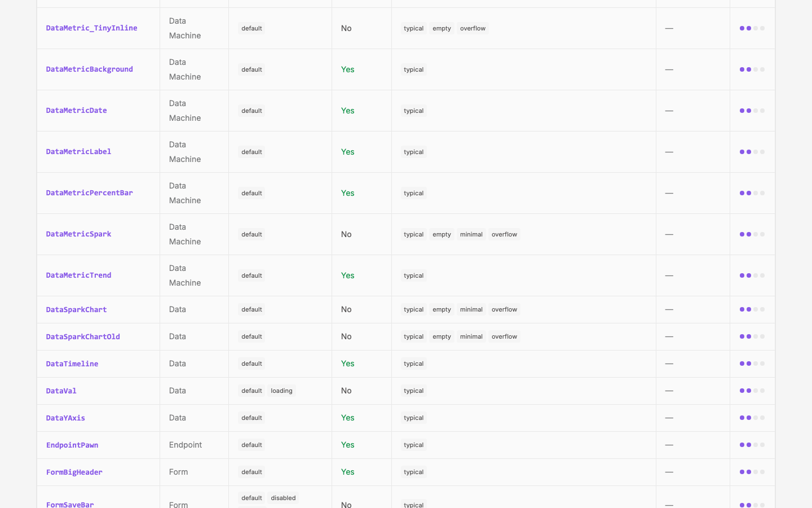Viewport: 812px width, 508px height.
Task: Select the disabled state tag for FormSaveBar
Action: (x=283, y=498)
